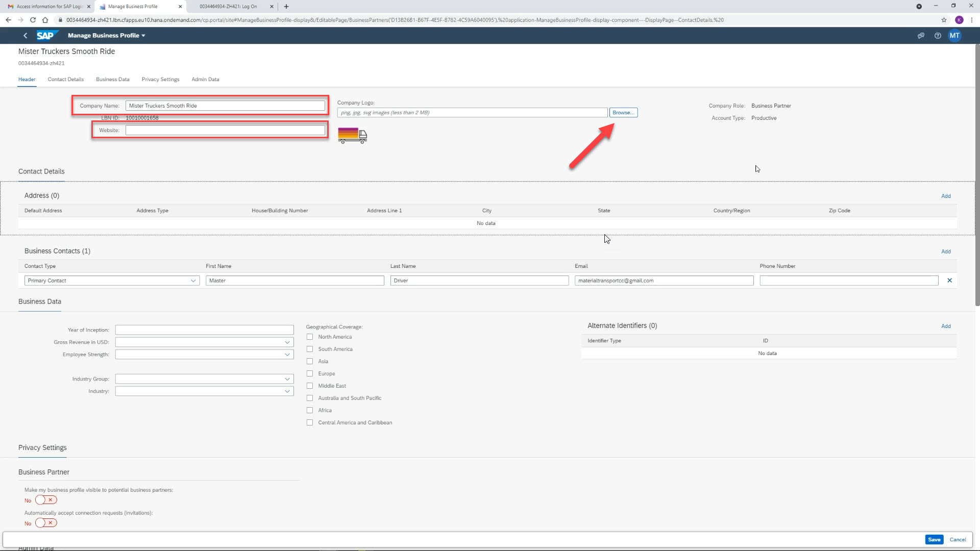Cancel editing the profile
This screenshot has width=980, height=551.
(x=958, y=540)
